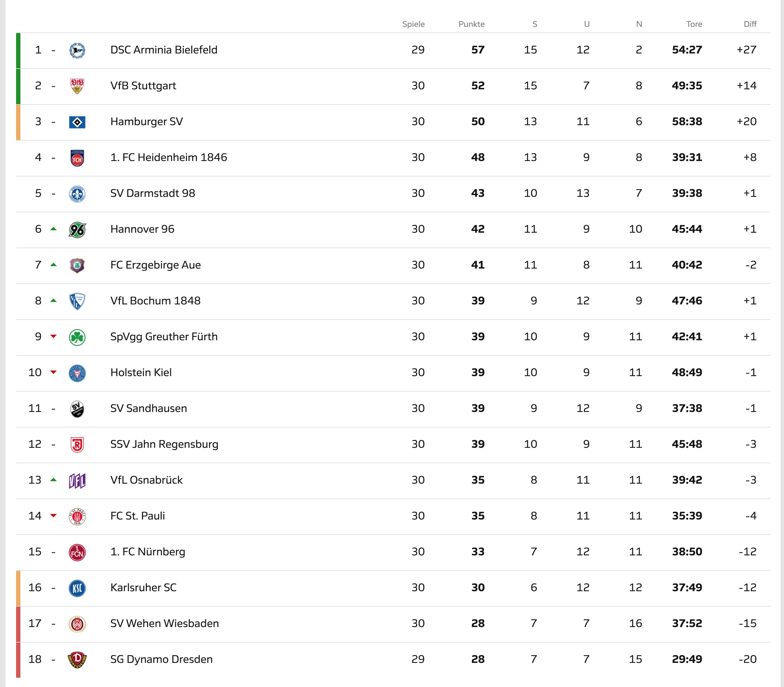Click the Tore column header

(x=694, y=24)
